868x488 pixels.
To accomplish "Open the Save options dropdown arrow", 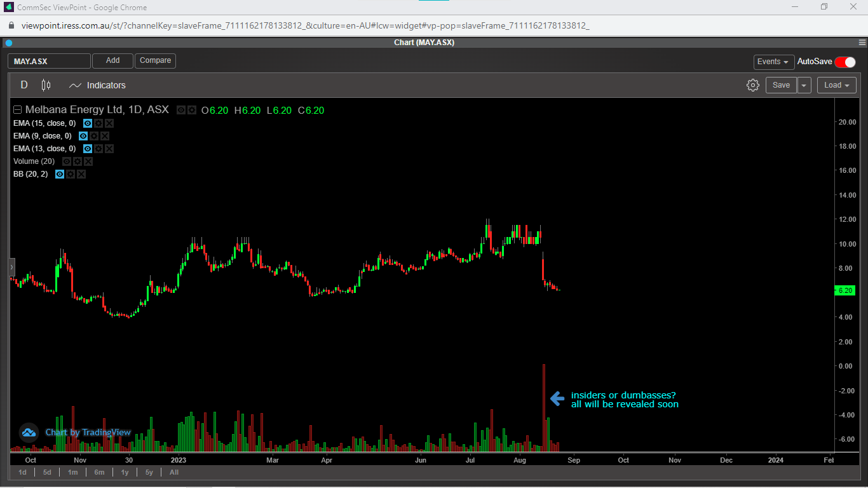I will 804,85.
